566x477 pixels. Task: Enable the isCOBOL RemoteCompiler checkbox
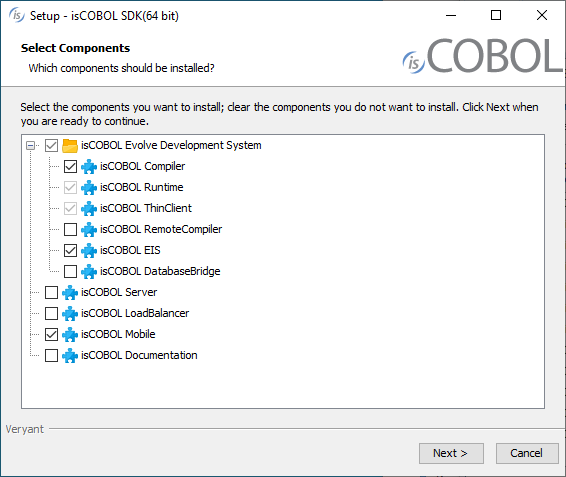[70, 229]
